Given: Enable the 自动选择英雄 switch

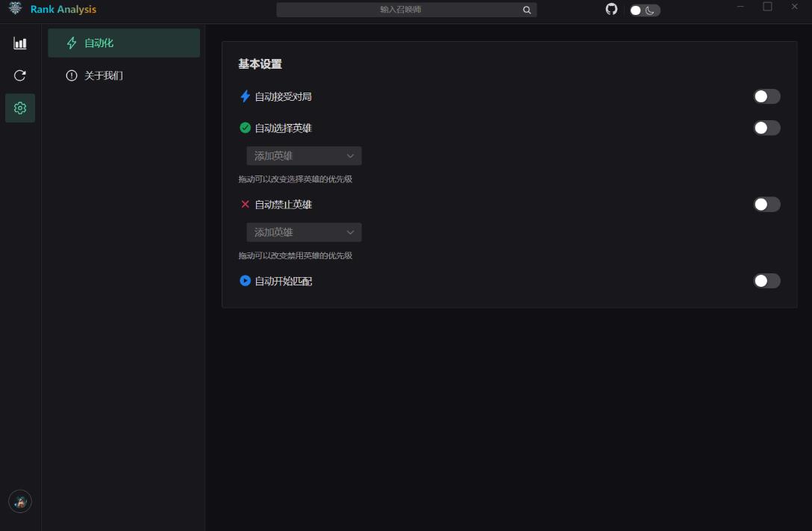Looking at the screenshot, I should coord(767,128).
